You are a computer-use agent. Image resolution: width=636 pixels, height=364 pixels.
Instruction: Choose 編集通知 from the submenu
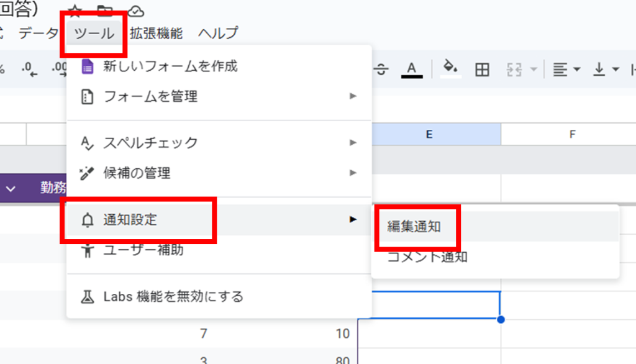414,227
